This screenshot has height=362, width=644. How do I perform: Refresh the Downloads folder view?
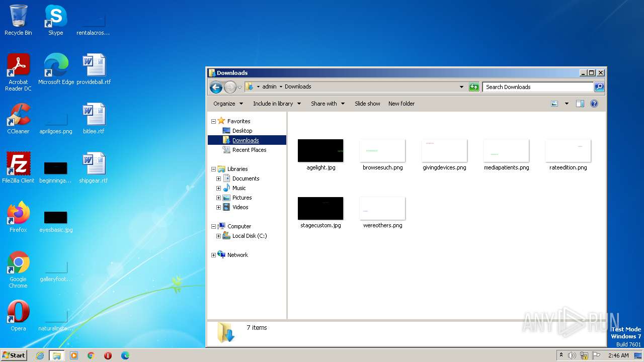tap(474, 87)
